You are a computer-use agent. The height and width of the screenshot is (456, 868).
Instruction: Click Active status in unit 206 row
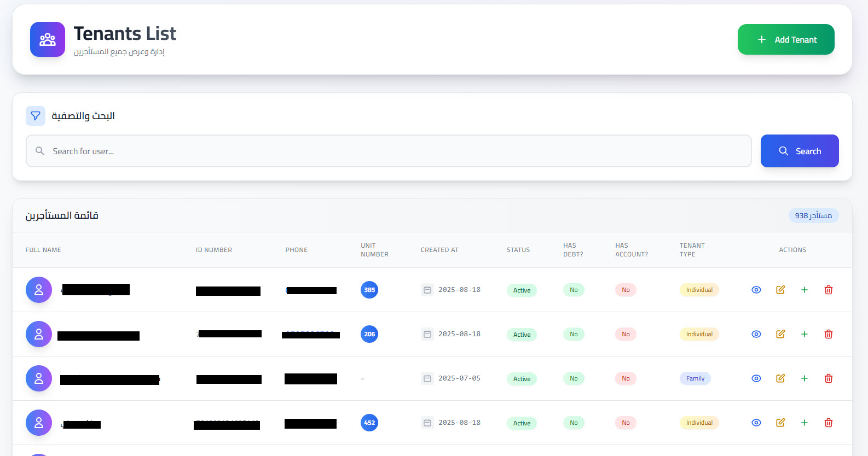coord(522,335)
